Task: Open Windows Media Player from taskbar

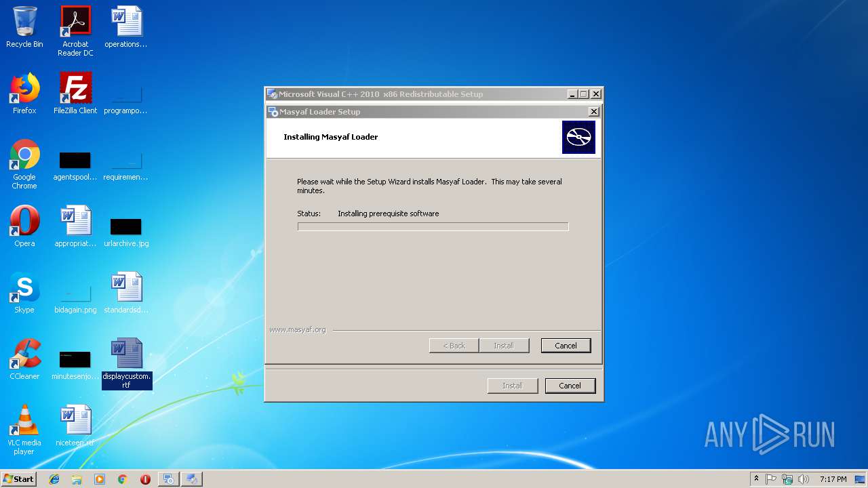Action: 100,479
